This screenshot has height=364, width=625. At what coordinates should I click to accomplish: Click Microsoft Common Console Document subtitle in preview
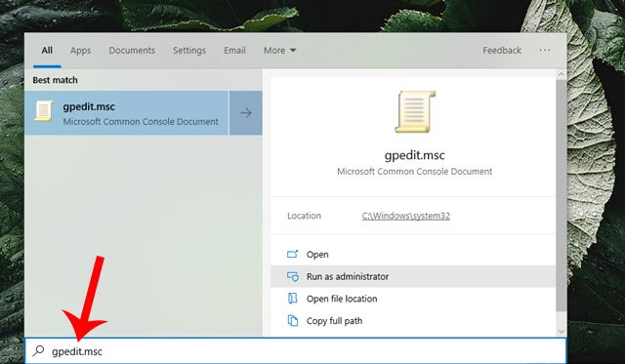pyautogui.click(x=414, y=172)
